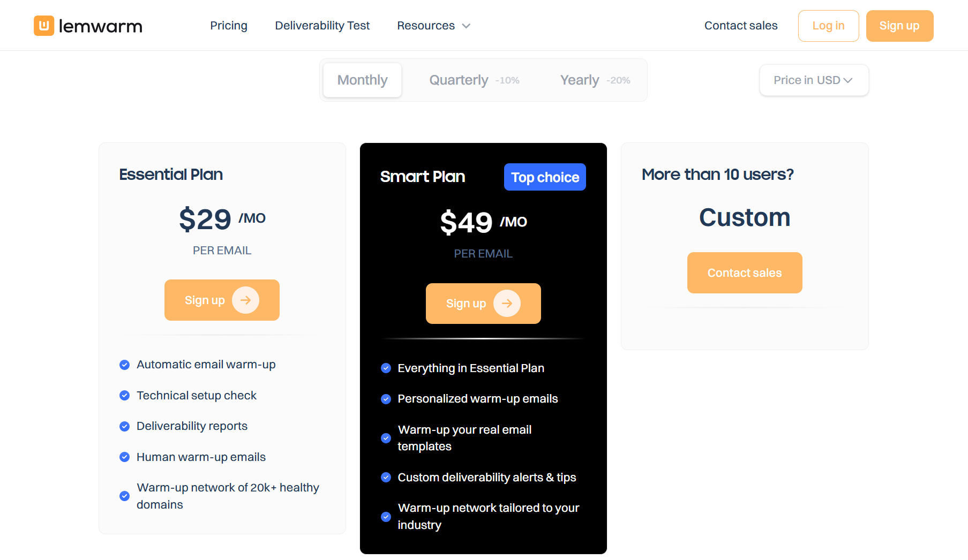Open the Price in USD currency dropdown

[x=813, y=80]
